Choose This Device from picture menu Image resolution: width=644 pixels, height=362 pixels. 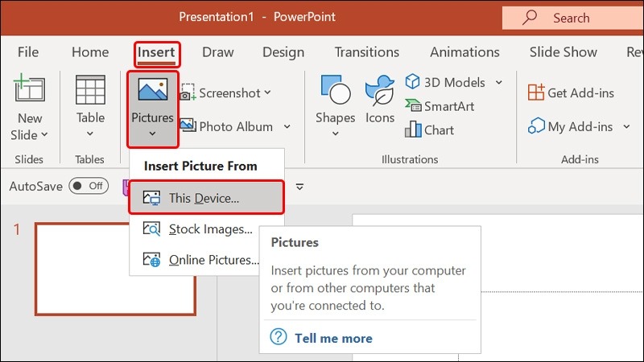point(206,198)
